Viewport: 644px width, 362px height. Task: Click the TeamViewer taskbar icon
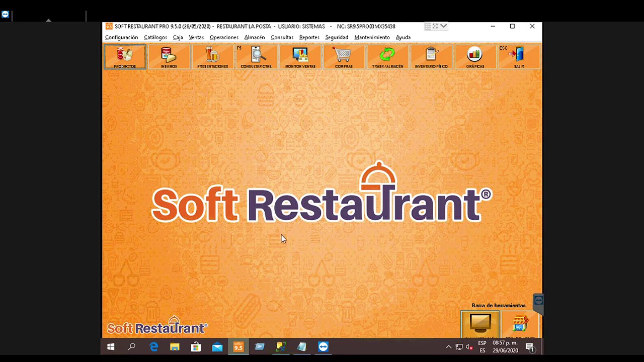[323, 347]
